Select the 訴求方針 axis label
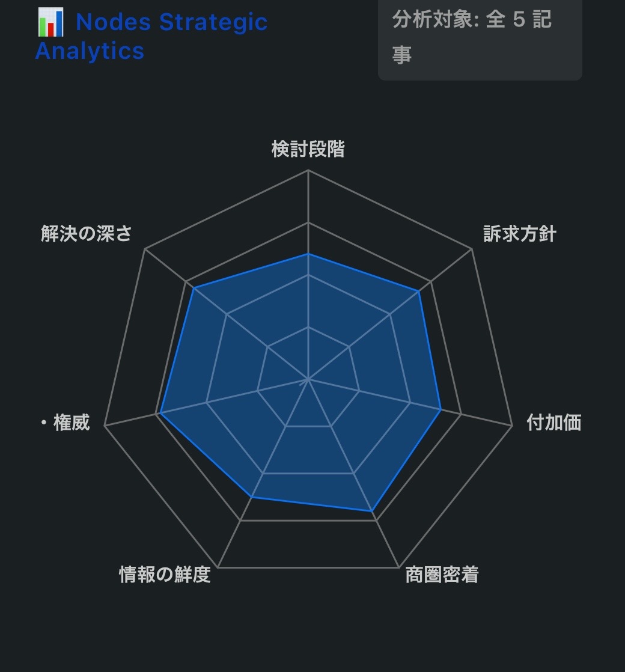 point(520,234)
